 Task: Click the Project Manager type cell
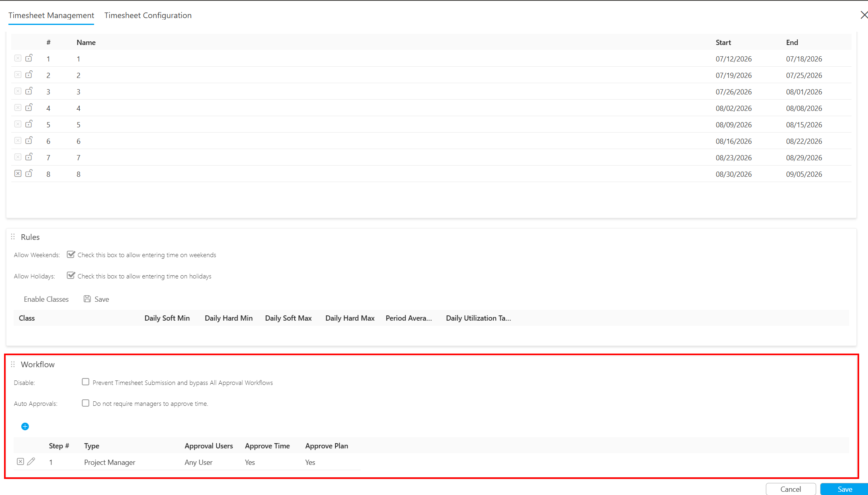110,462
